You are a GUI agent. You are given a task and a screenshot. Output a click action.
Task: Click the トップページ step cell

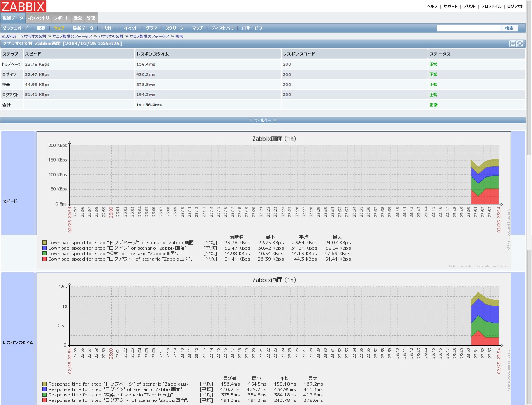pos(12,64)
